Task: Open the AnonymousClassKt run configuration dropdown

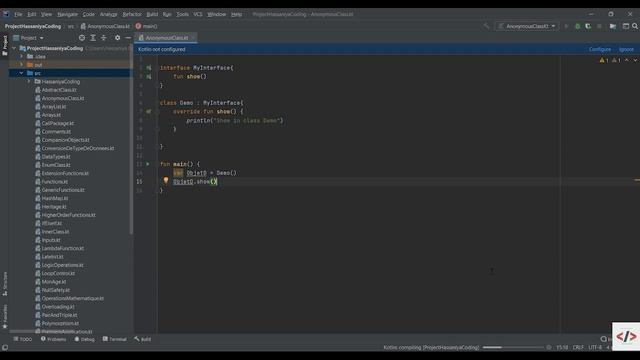Action: coord(527,26)
